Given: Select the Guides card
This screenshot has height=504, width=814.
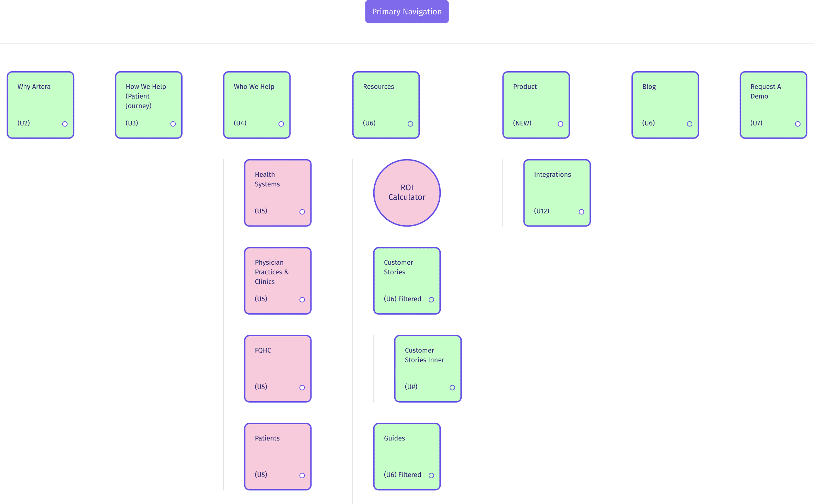Looking at the screenshot, I should click(x=407, y=457).
